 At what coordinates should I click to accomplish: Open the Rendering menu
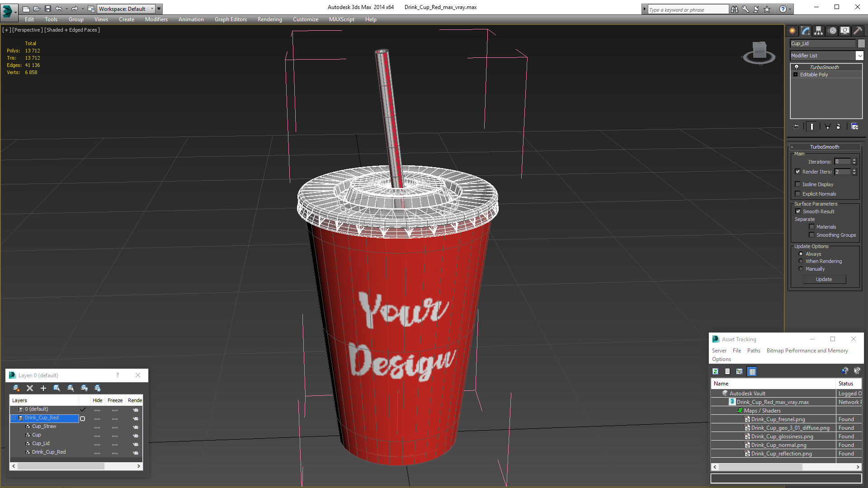tap(269, 19)
